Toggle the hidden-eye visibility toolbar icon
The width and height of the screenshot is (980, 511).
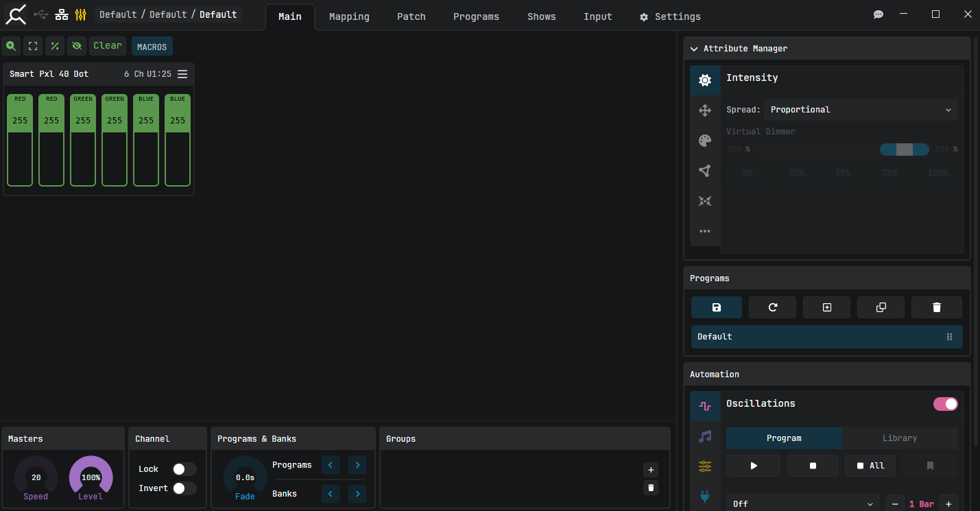(77, 46)
